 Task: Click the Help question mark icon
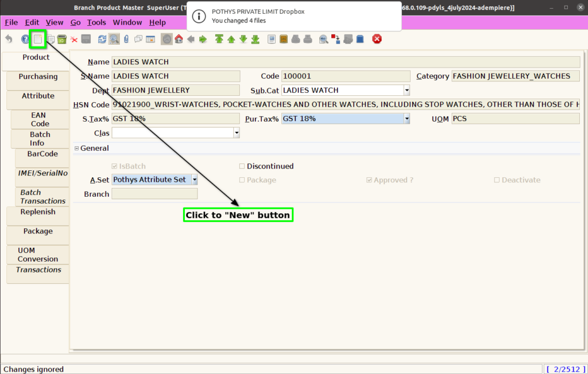[x=25, y=39]
